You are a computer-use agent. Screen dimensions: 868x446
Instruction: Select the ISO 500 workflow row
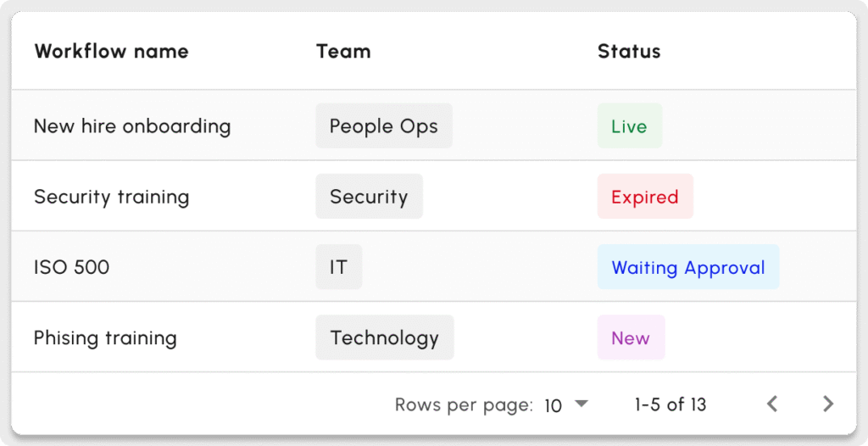(x=72, y=267)
